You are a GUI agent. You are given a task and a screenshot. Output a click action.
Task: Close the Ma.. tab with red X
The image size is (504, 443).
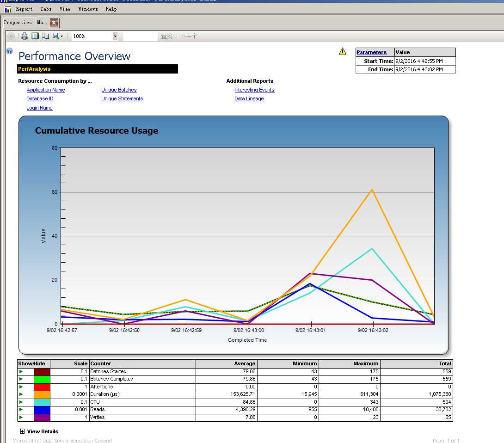(54, 23)
